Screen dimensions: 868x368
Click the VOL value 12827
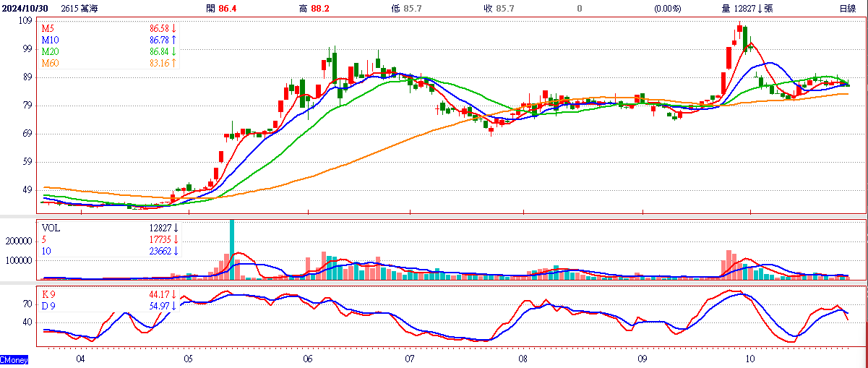coord(159,227)
